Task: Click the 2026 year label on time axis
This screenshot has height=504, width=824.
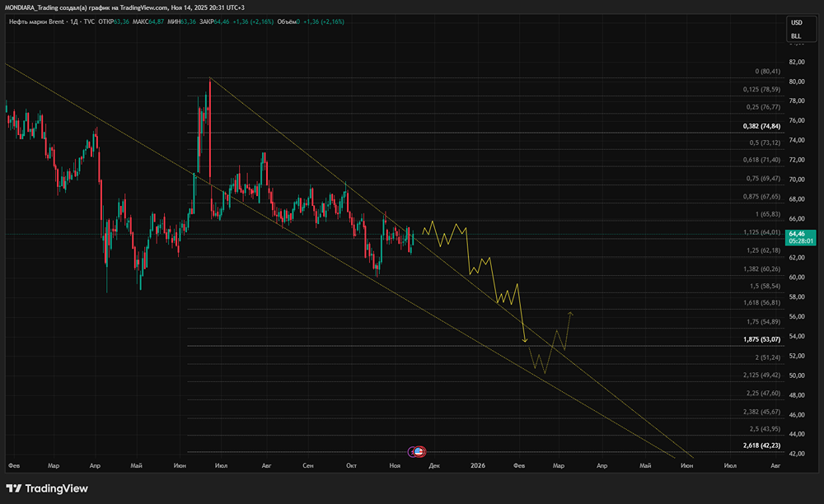Action: 478,465
